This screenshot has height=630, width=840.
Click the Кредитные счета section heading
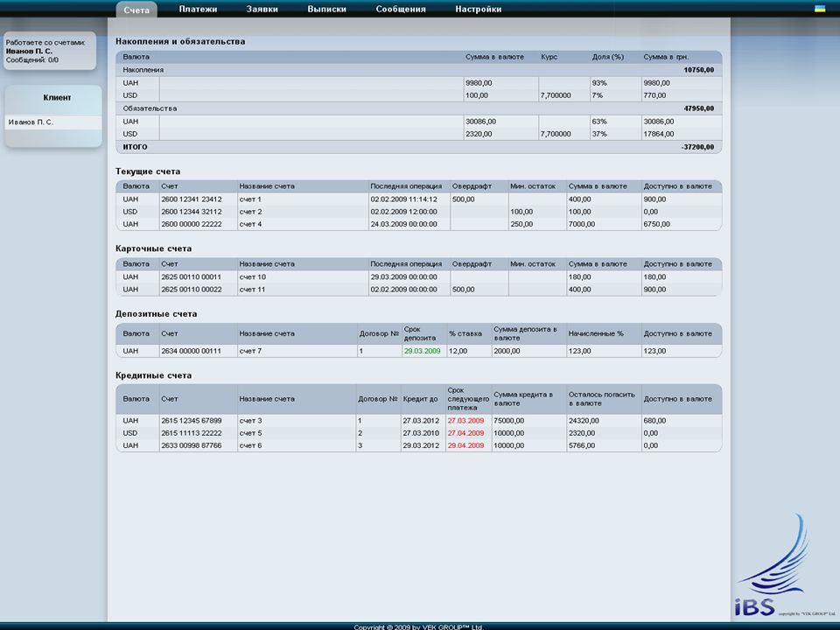154,375
